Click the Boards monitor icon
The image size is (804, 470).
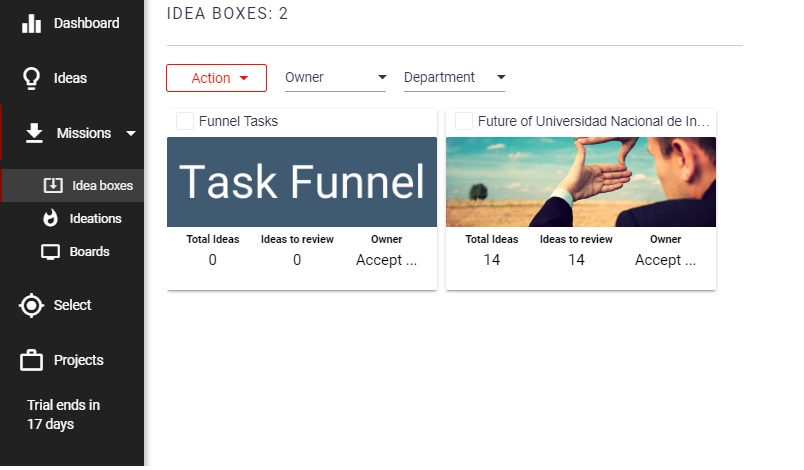pyautogui.click(x=50, y=252)
